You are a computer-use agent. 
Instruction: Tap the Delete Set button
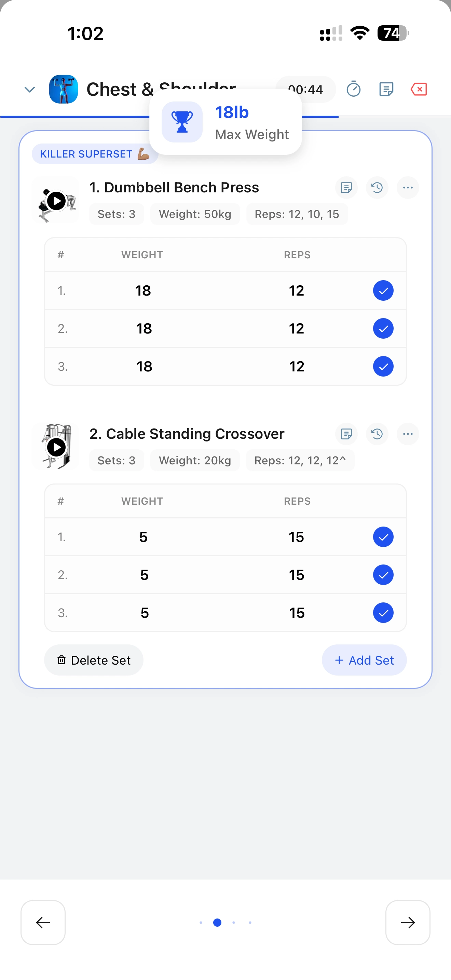coord(94,660)
